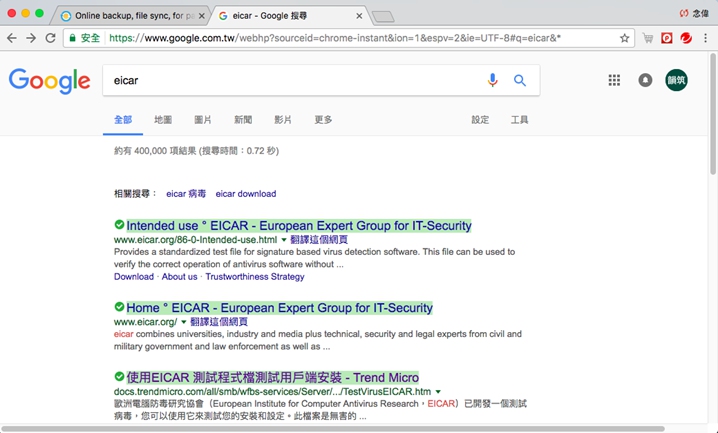Image resolution: width=718 pixels, height=433 pixels.
Task: Switch to the eicar Google search tab
Action: click(289, 16)
